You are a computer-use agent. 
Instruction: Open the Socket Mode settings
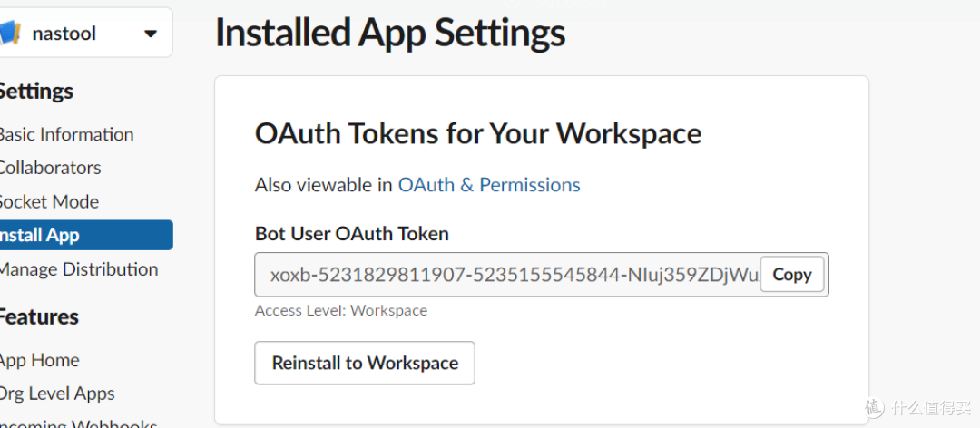click(49, 201)
